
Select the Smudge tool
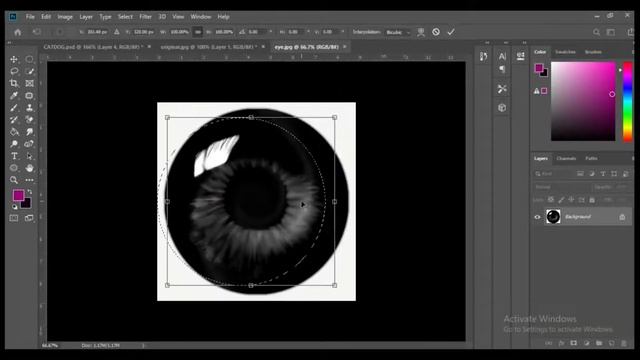tap(29, 132)
